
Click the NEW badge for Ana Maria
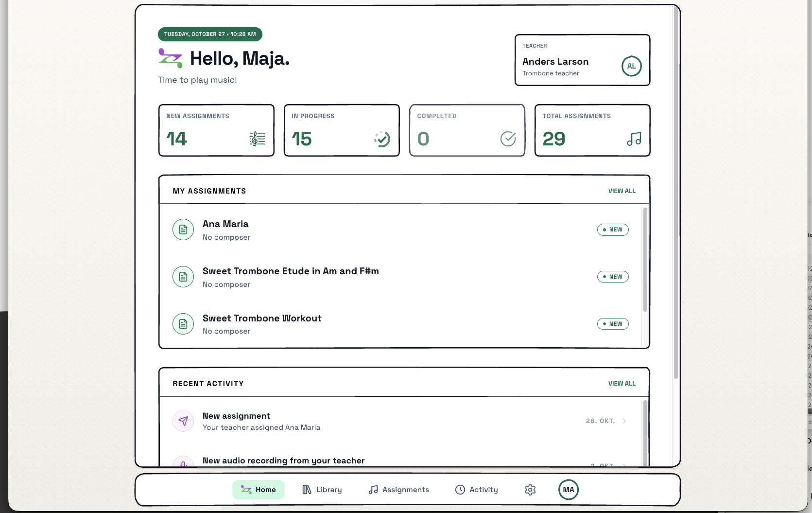(x=613, y=230)
